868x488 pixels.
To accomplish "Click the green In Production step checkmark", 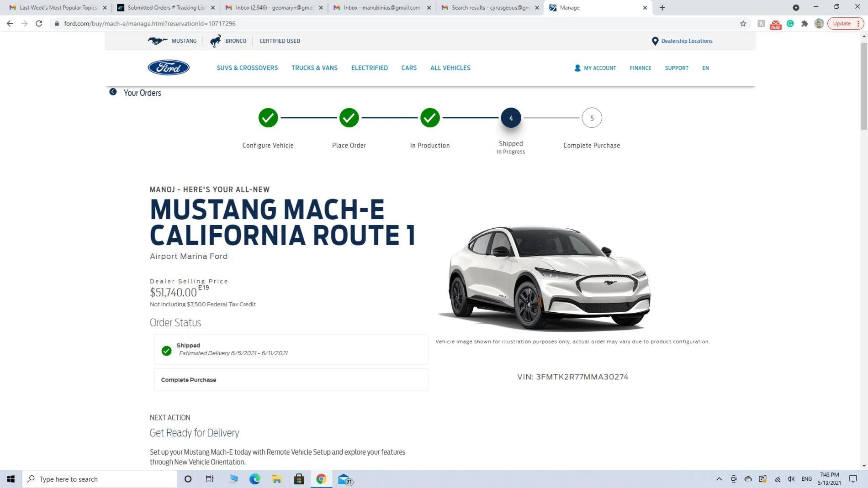I will [x=430, y=118].
